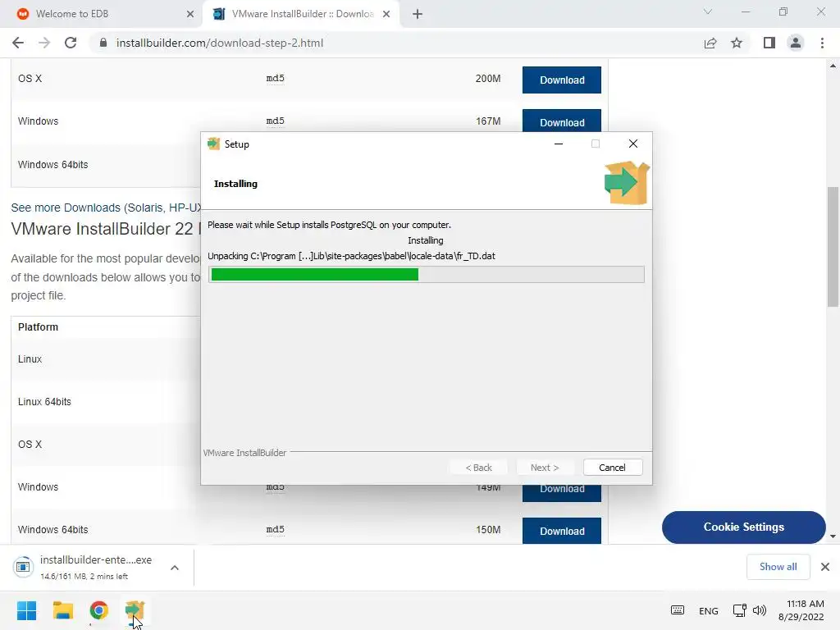Show all downloads
840x630 pixels.
(x=778, y=567)
